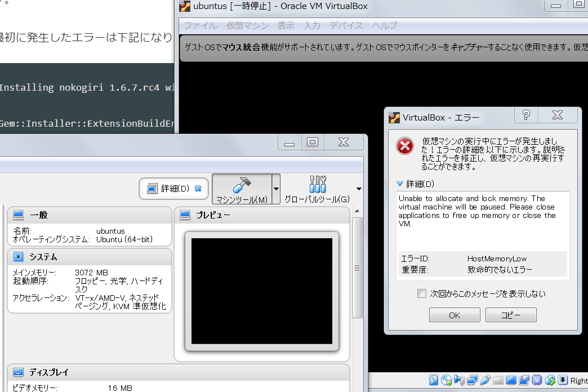Click the scroll-up arrow of the details pane
Image resolution: width=588 pixels, height=392 pixels.
point(357,211)
